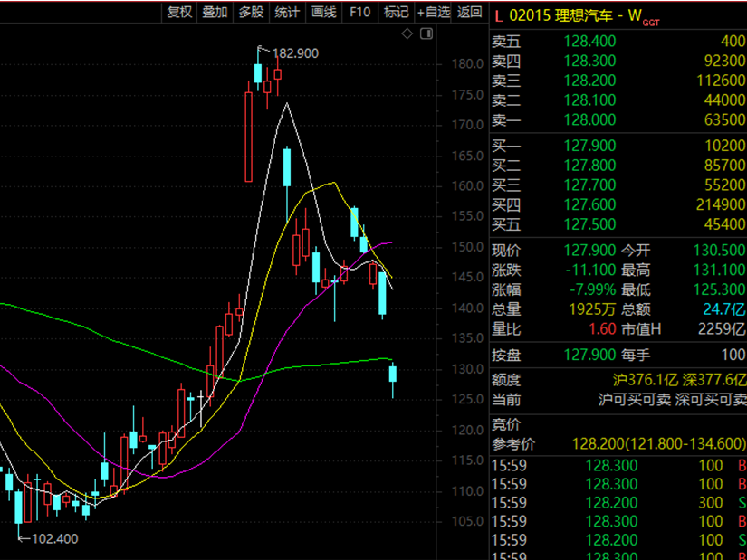Open the 叠加 overlay option
The height and width of the screenshot is (560, 747).
pyautogui.click(x=215, y=12)
